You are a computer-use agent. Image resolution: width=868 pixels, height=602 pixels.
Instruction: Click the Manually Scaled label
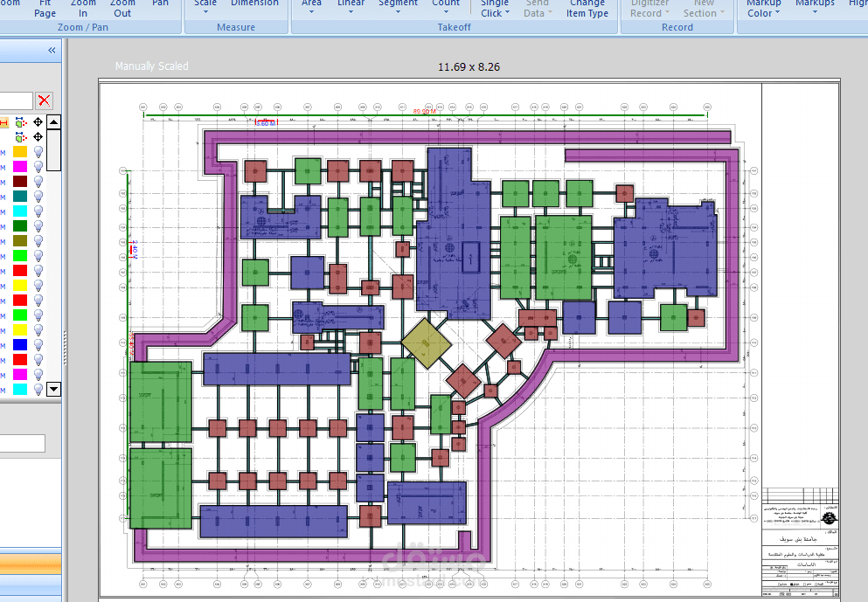pos(152,66)
